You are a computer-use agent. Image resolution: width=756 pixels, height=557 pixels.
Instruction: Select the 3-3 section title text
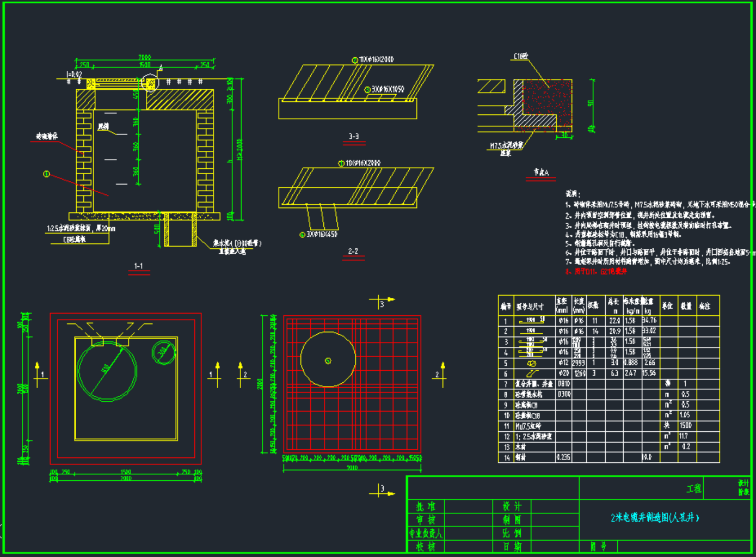point(354,137)
